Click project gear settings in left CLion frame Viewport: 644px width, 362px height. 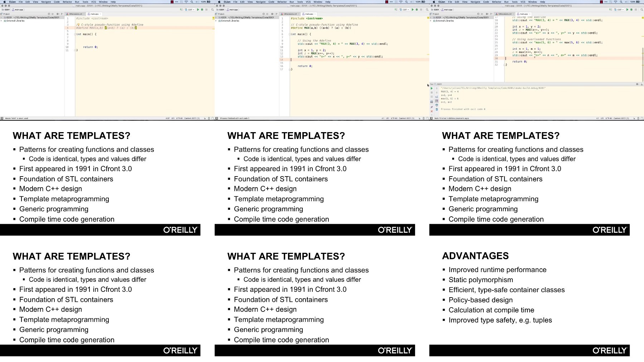click(x=58, y=14)
